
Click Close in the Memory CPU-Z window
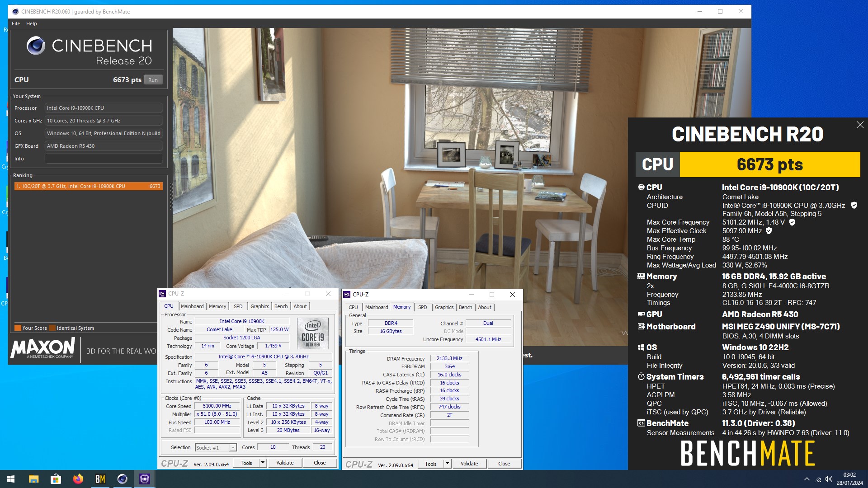[504, 464]
